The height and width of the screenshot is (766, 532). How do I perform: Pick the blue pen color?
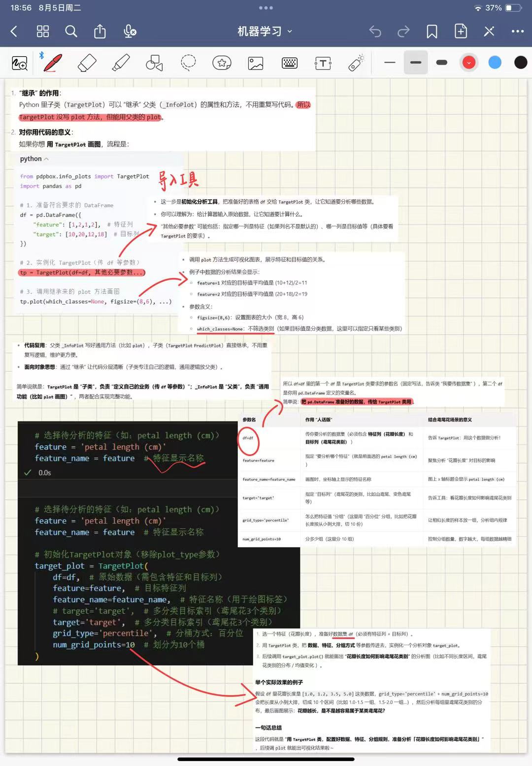[x=495, y=63]
